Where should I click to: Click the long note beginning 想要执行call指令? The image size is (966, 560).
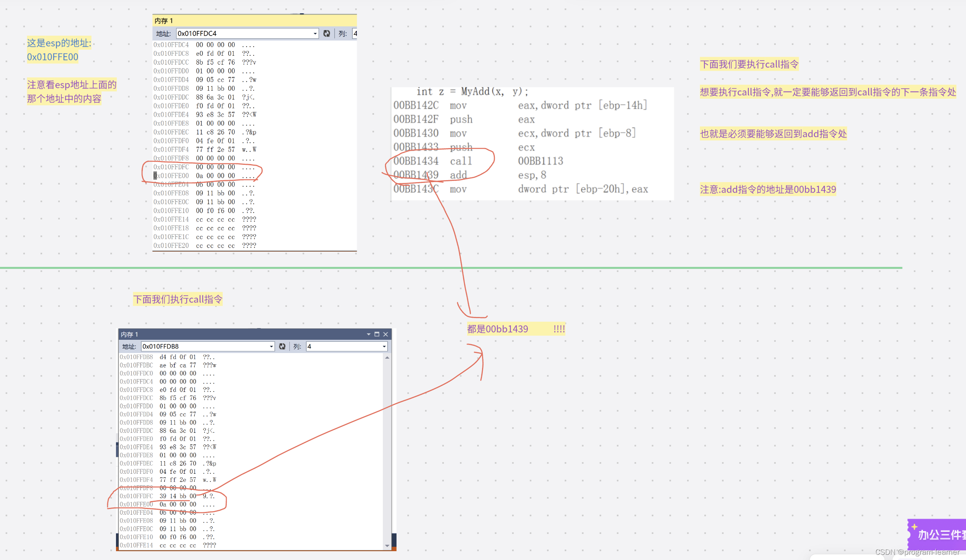828,92
